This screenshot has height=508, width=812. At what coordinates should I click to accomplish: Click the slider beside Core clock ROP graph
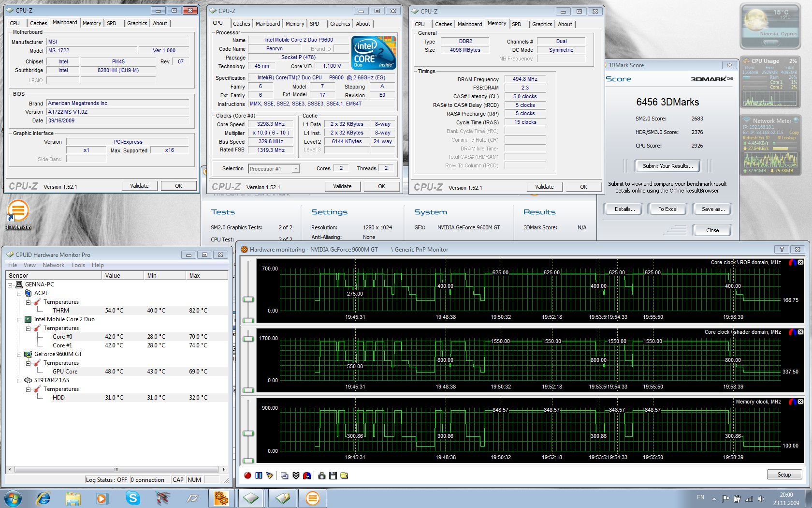(x=248, y=299)
